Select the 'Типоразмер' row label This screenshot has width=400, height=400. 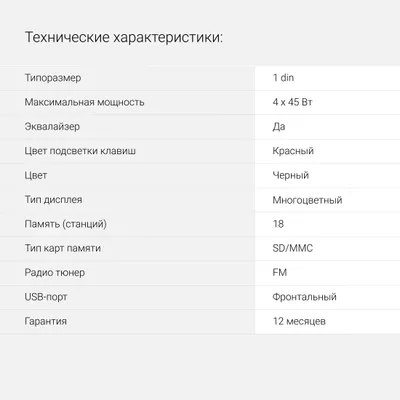click(53, 78)
